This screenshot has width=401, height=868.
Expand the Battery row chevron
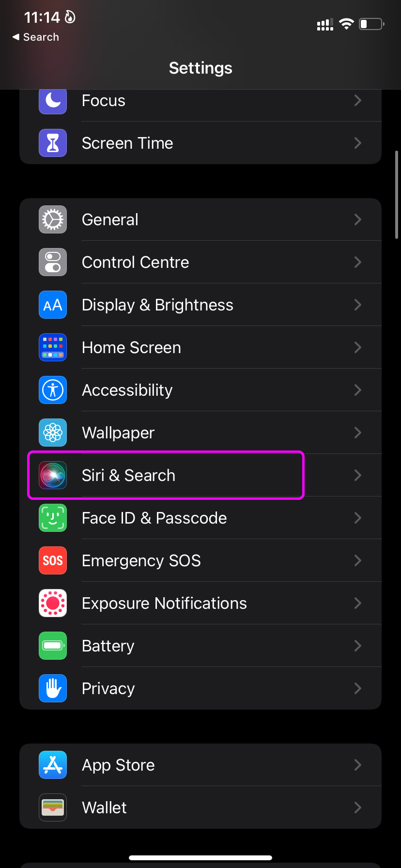358,646
